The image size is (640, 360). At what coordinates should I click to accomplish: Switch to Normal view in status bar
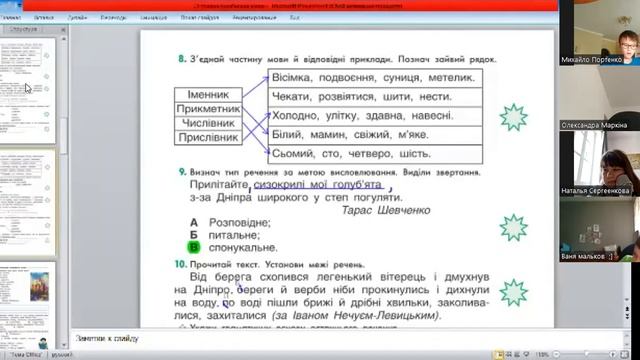click(498, 354)
